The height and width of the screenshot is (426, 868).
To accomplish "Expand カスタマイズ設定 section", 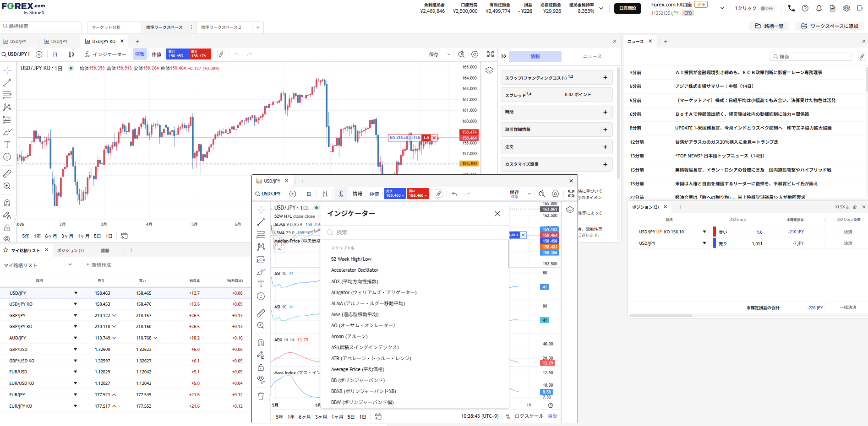I will coord(557,164).
